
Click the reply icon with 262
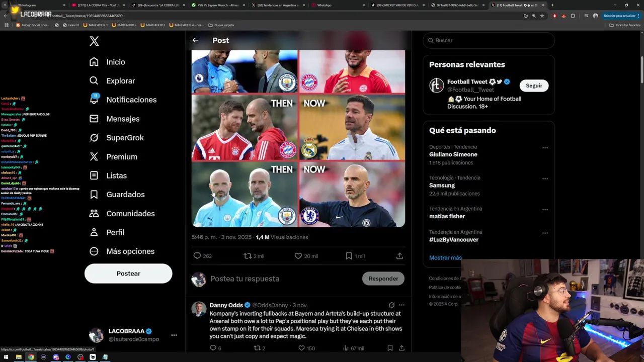[x=197, y=256]
